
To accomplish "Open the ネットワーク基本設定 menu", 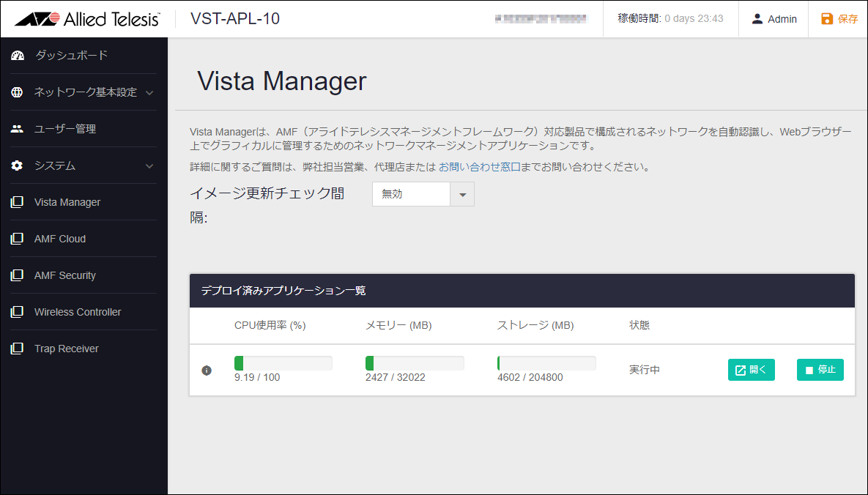I will 85,92.
